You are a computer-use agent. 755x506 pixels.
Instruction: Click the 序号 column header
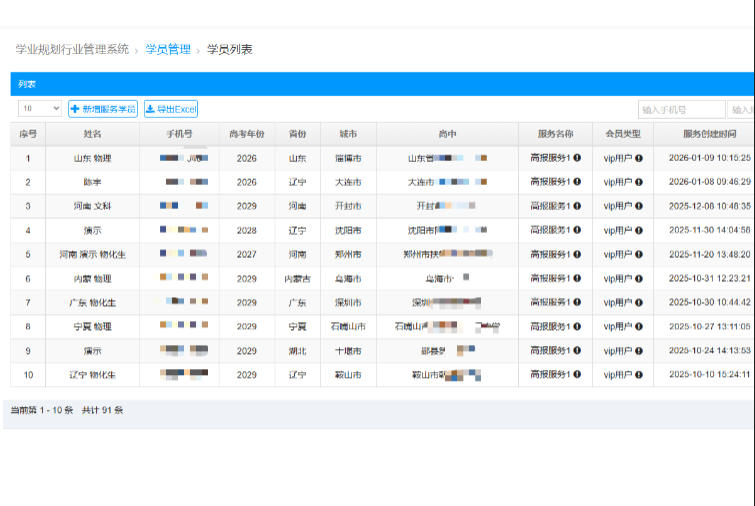pos(28,134)
